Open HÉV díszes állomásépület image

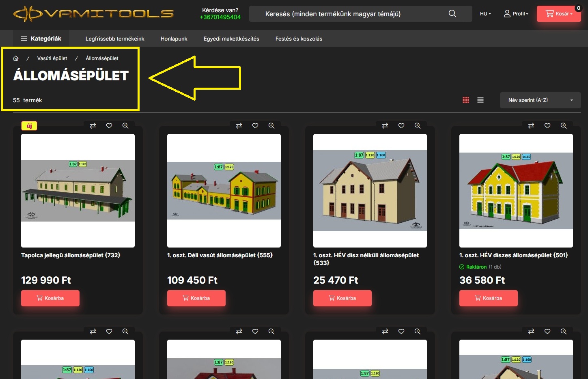coord(516,191)
